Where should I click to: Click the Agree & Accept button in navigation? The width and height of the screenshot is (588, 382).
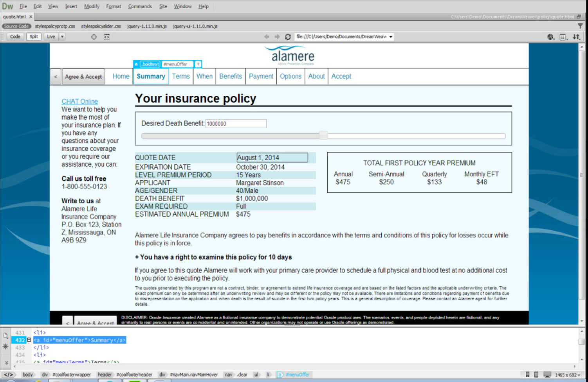coord(83,77)
